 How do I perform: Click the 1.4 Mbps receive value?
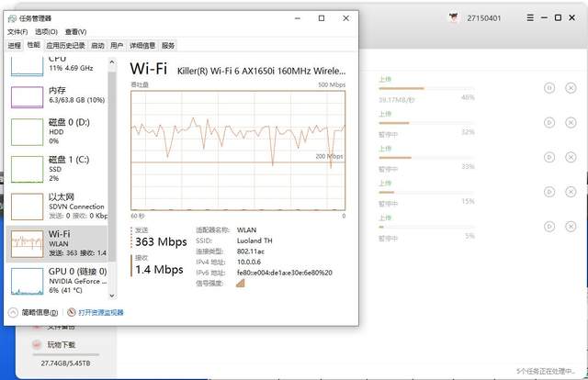point(159,270)
